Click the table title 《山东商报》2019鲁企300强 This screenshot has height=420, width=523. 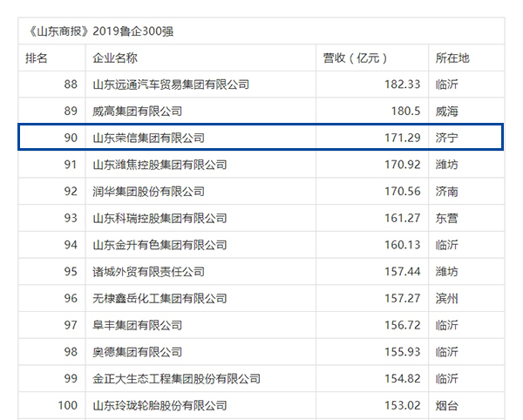click(x=104, y=31)
